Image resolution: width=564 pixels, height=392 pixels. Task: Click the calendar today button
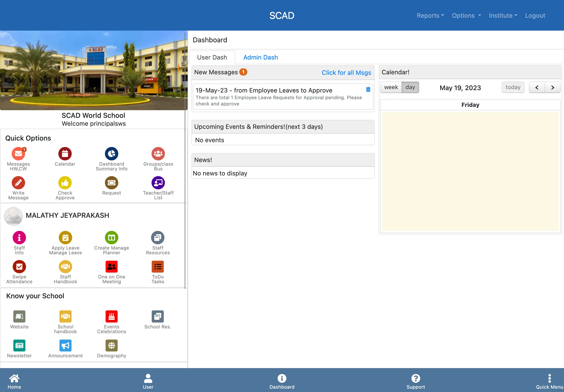(x=513, y=87)
